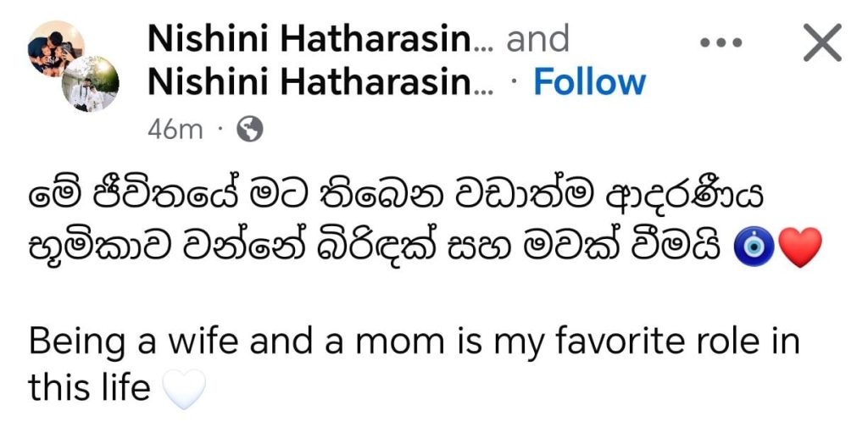The height and width of the screenshot is (422, 868).
Task: Close the post with the X
Action: point(821,42)
